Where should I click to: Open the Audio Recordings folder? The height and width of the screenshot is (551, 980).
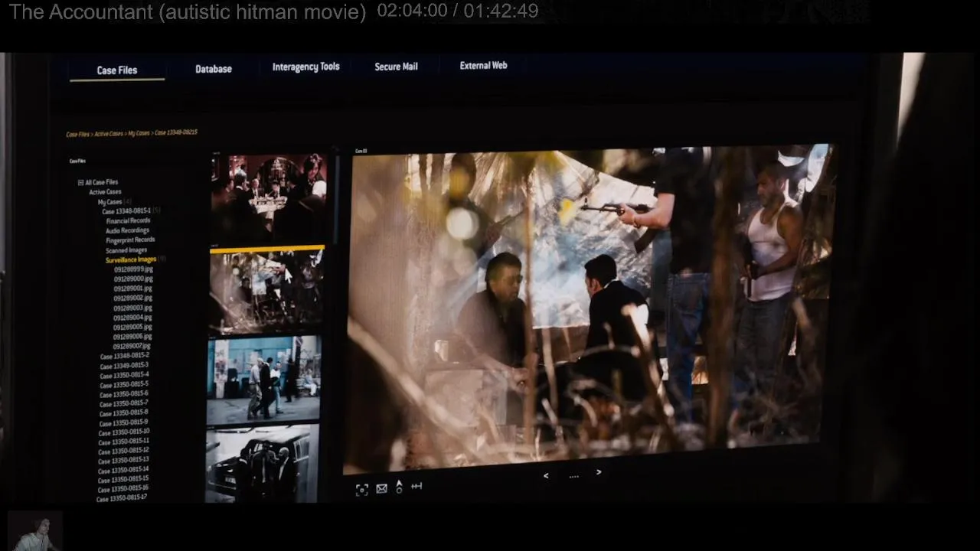127,230
